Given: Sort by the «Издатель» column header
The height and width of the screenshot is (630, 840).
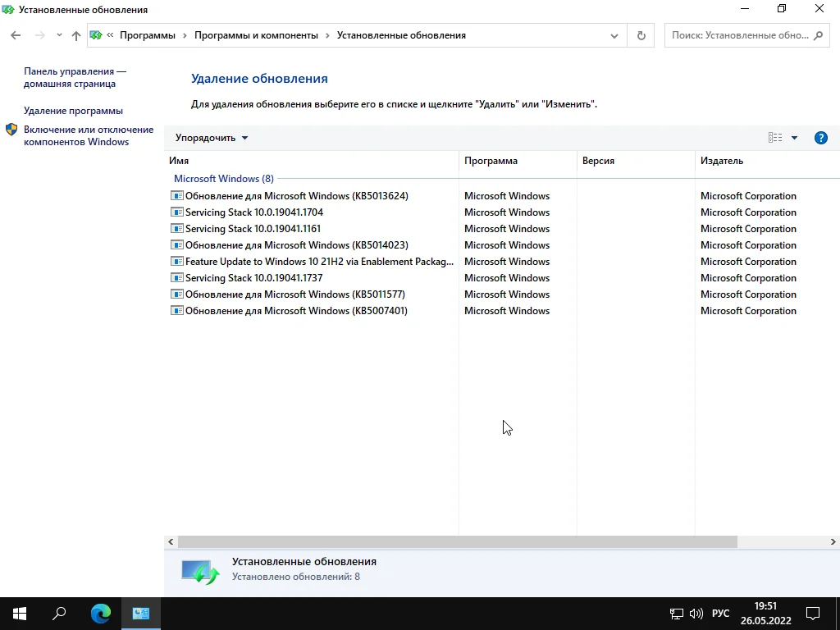Looking at the screenshot, I should point(767,161).
